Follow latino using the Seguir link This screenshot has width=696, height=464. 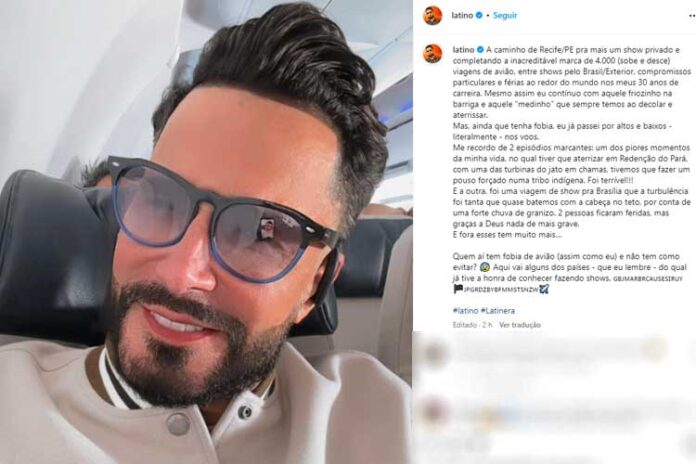[x=505, y=16]
